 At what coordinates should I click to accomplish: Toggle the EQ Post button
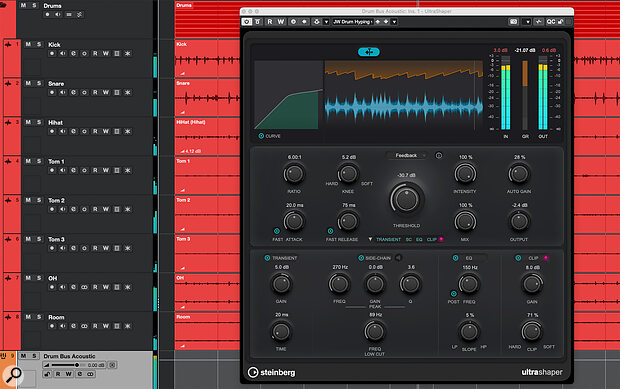(454, 294)
